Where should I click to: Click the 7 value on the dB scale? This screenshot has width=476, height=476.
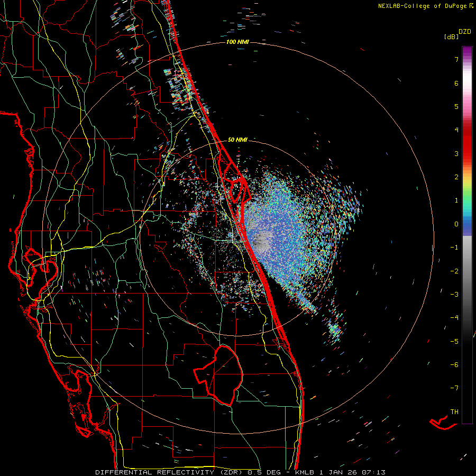[456, 59]
